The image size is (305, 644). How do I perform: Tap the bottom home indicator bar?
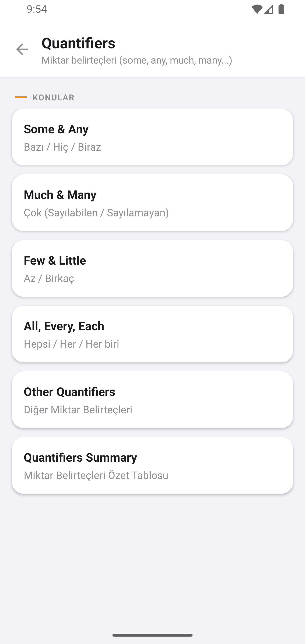[152, 635]
